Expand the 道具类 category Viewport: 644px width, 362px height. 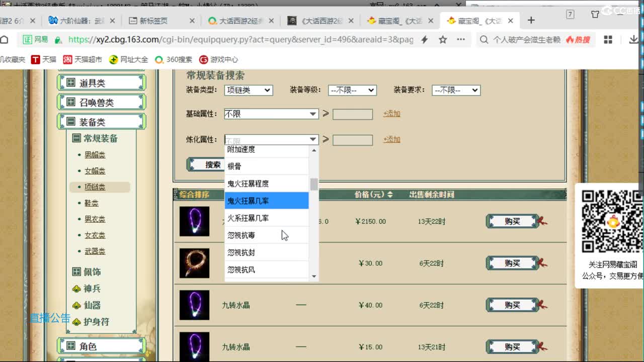[101, 83]
